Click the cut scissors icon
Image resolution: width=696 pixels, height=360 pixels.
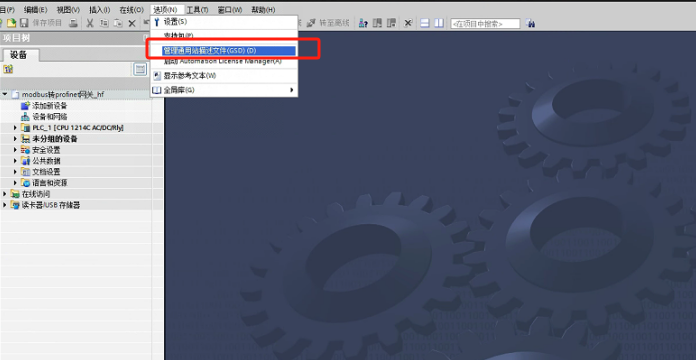[90, 23]
